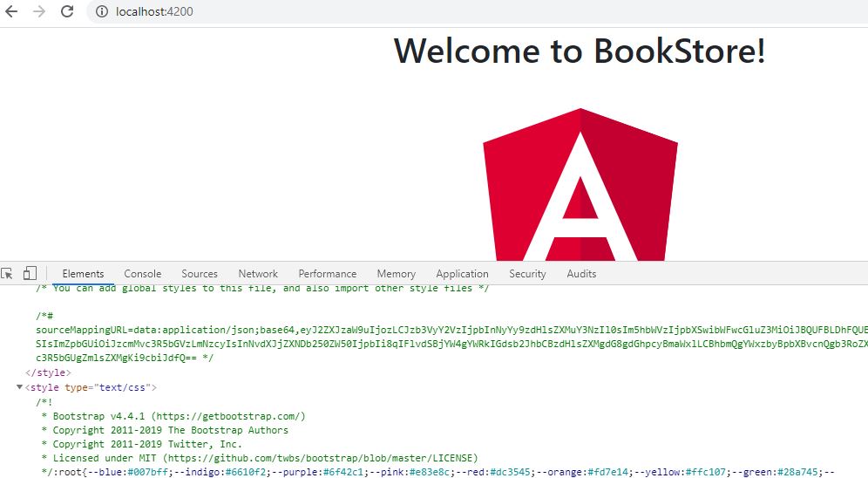Go forward using the browser forward arrow
The image size is (868, 478).
(x=38, y=11)
